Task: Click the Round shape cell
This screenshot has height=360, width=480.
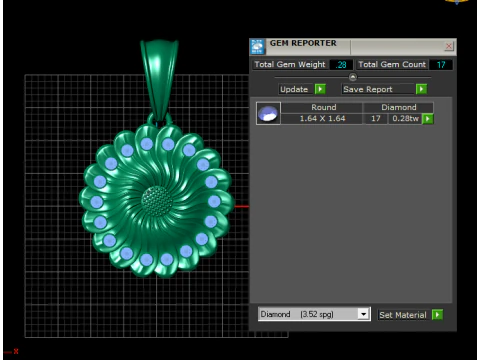Action: pos(322,107)
